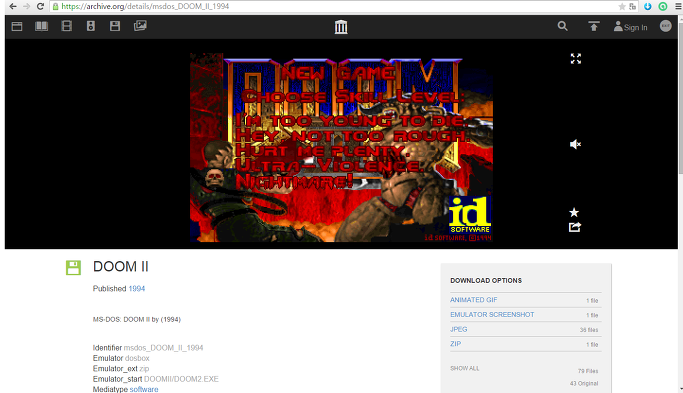Click the share icon beside emulator

tap(575, 227)
